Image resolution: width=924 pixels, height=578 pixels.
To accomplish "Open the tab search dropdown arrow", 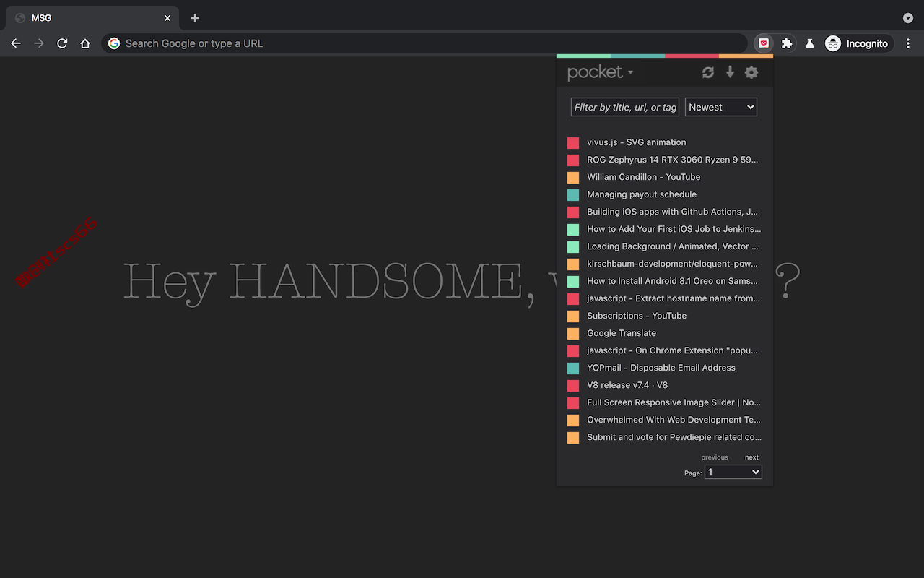I will [x=908, y=18].
